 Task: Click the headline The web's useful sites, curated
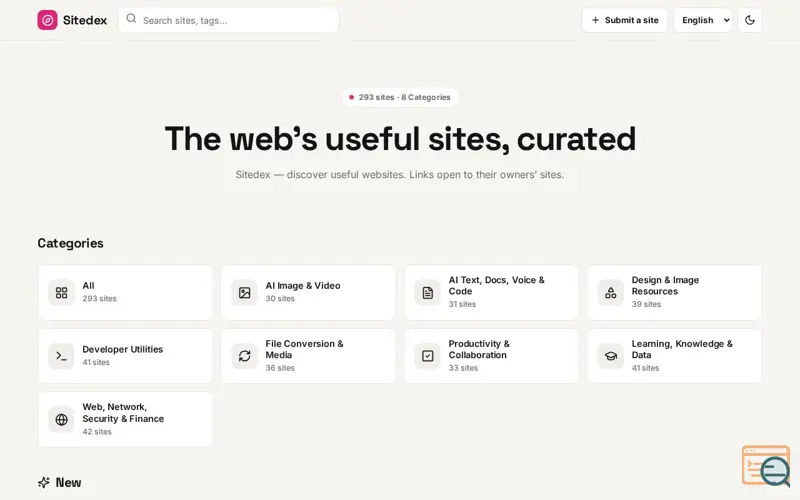click(x=400, y=139)
